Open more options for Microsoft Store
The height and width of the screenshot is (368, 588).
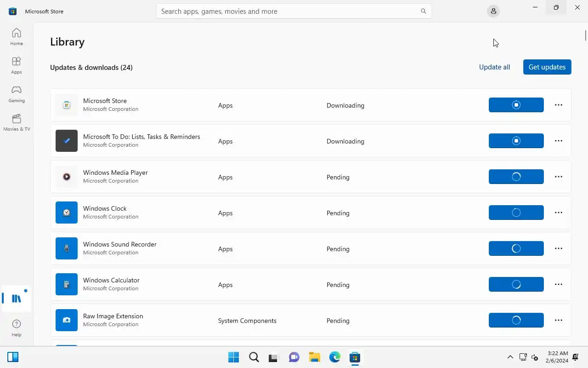559,105
